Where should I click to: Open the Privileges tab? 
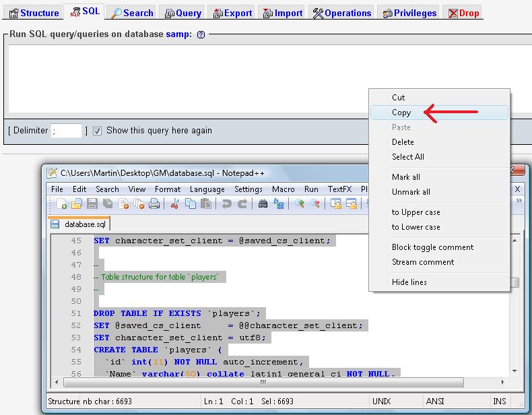coord(409,13)
